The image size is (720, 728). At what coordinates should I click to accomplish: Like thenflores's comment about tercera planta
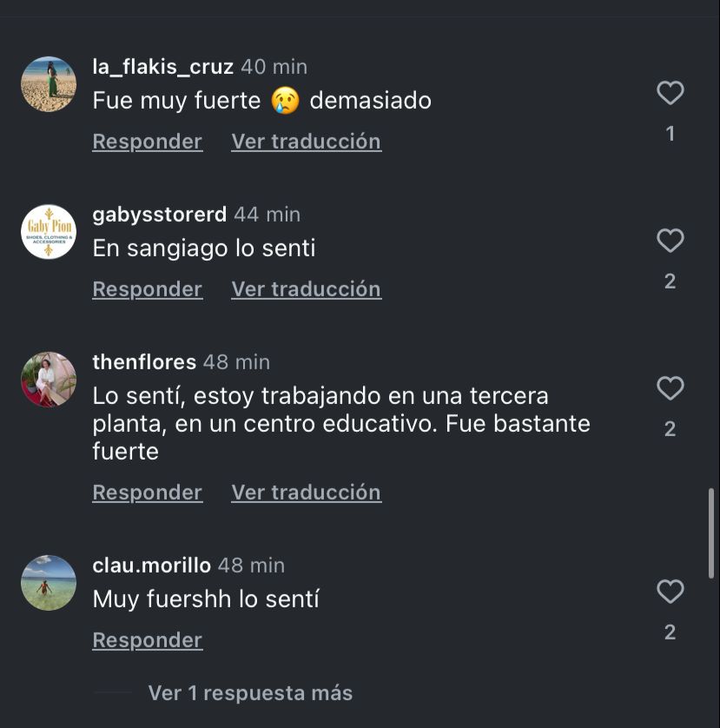point(670,388)
